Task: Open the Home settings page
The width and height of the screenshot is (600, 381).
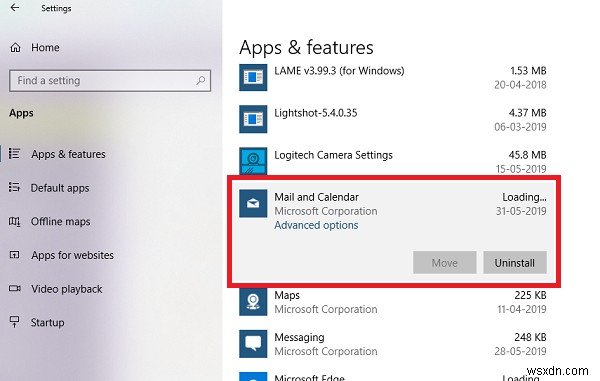Action: [x=45, y=47]
